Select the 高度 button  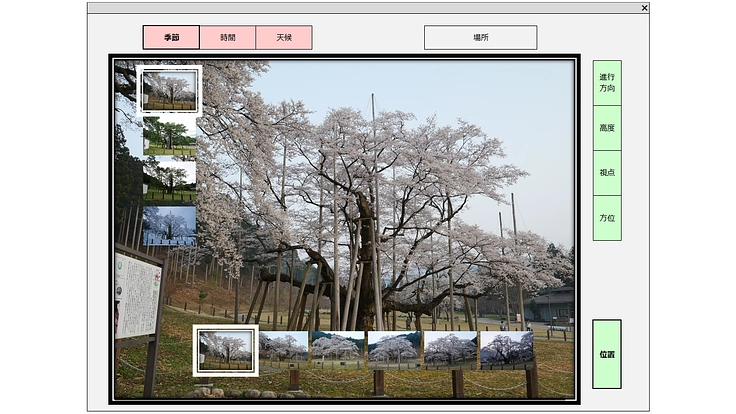[x=607, y=128]
